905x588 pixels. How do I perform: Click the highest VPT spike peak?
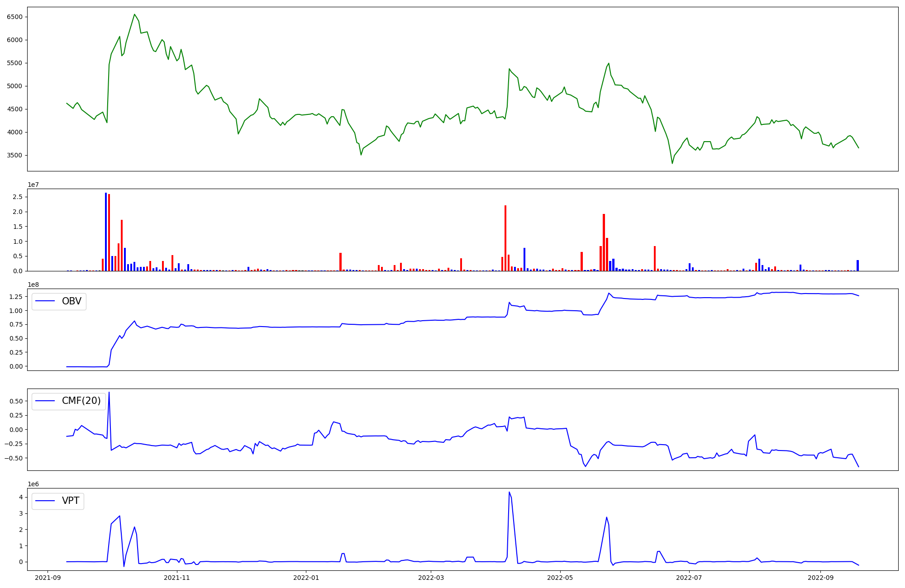click(509, 493)
